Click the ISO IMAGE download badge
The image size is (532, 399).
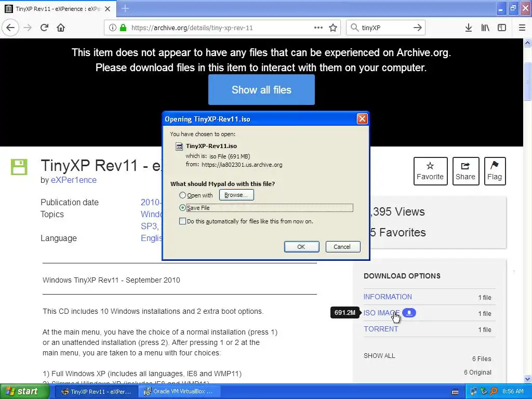click(x=409, y=313)
